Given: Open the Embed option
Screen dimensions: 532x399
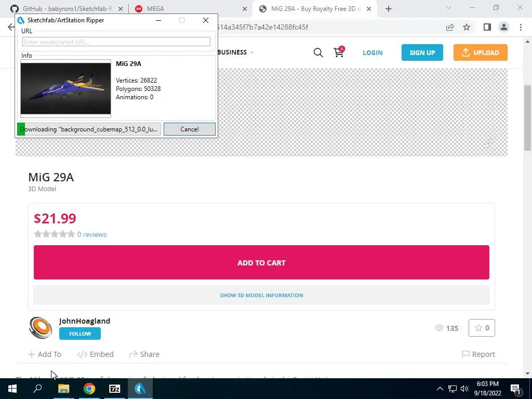Looking at the screenshot, I should (x=95, y=354).
